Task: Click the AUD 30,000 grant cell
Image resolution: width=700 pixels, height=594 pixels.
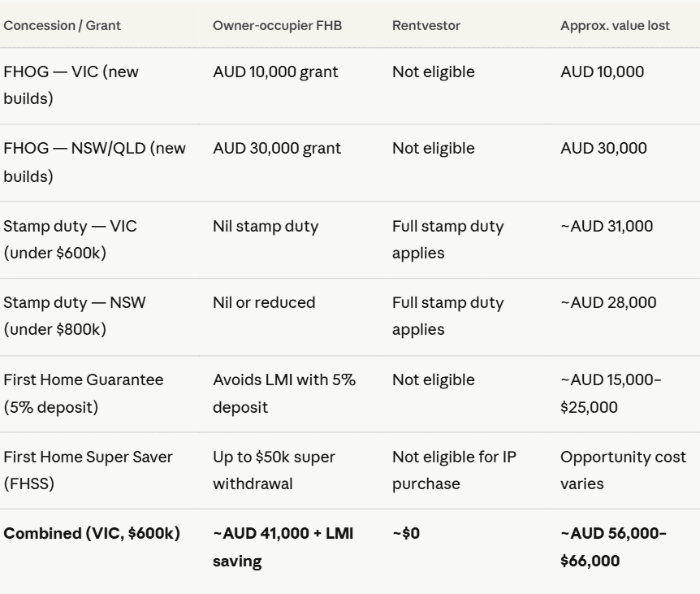Action: (277, 149)
